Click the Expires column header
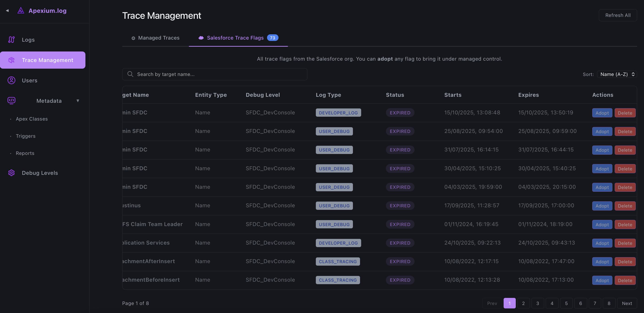The width and height of the screenshot is (644, 313). coord(529,95)
